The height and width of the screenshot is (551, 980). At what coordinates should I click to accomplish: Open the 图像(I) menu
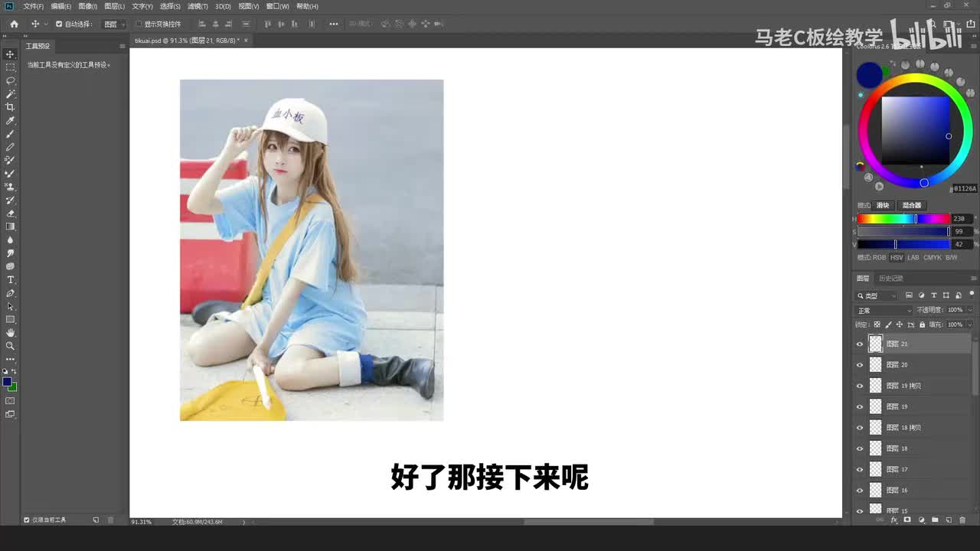point(88,6)
